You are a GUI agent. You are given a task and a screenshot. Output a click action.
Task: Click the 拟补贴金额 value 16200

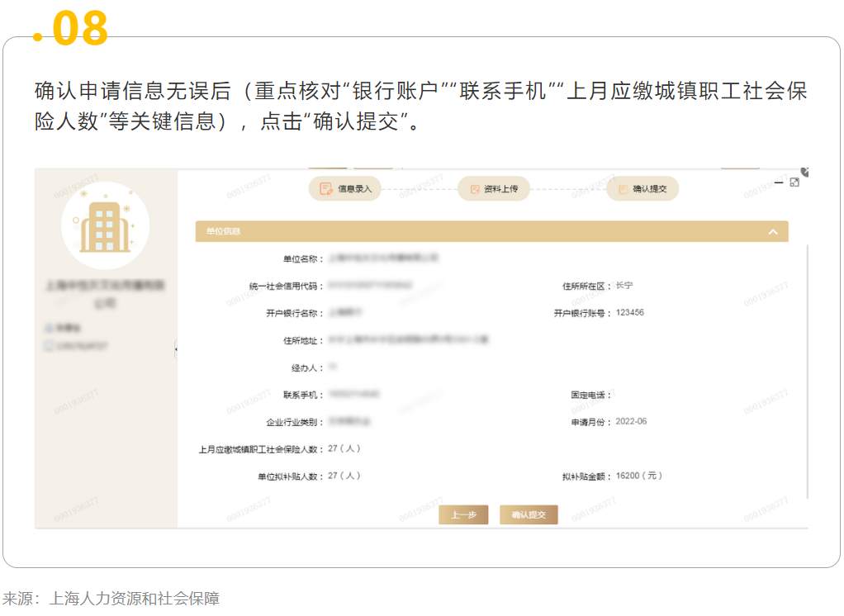tap(638, 476)
